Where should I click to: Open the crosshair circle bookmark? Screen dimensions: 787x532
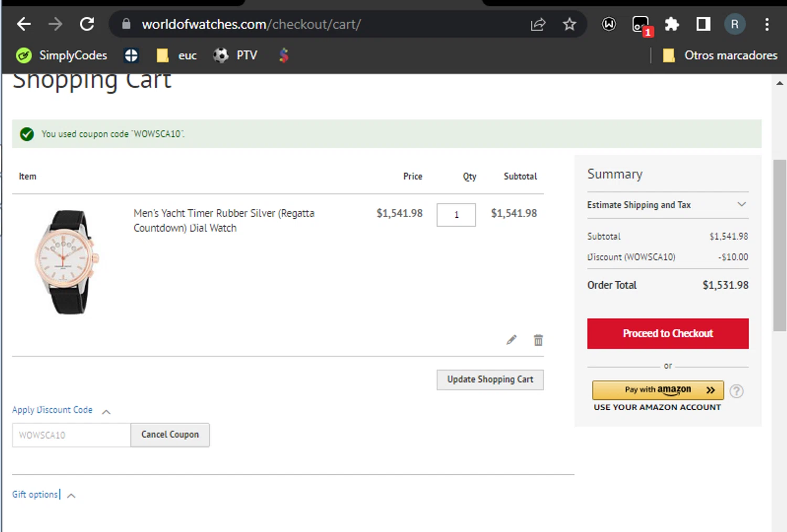(131, 55)
